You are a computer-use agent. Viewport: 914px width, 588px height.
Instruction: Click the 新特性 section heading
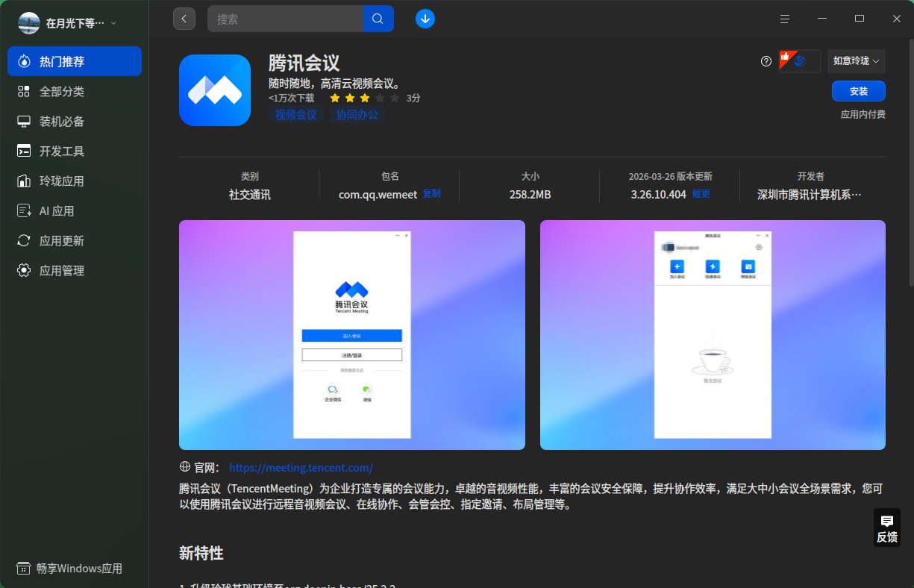pos(201,553)
